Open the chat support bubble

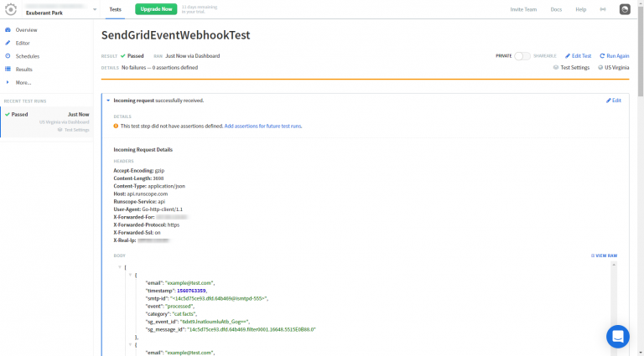coord(618,337)
